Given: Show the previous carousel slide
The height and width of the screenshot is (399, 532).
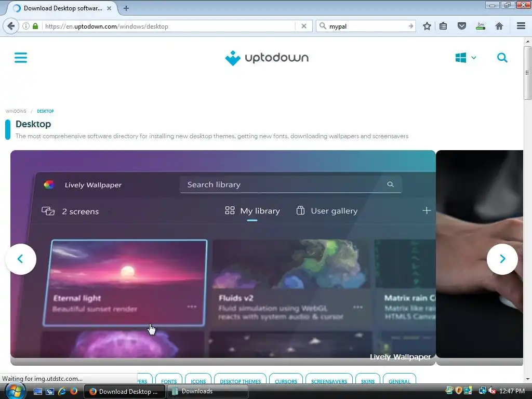Looking at the screenshot, I should click(21, 259).
